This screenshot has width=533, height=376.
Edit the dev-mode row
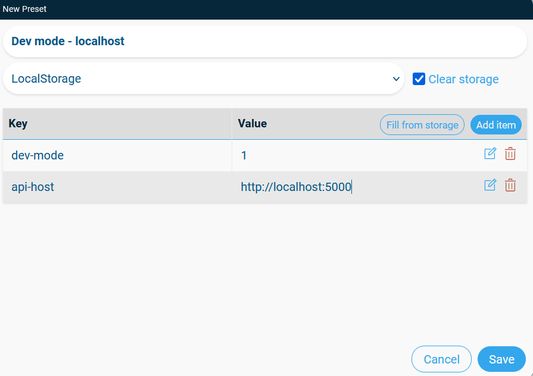[x=490, y=154]
